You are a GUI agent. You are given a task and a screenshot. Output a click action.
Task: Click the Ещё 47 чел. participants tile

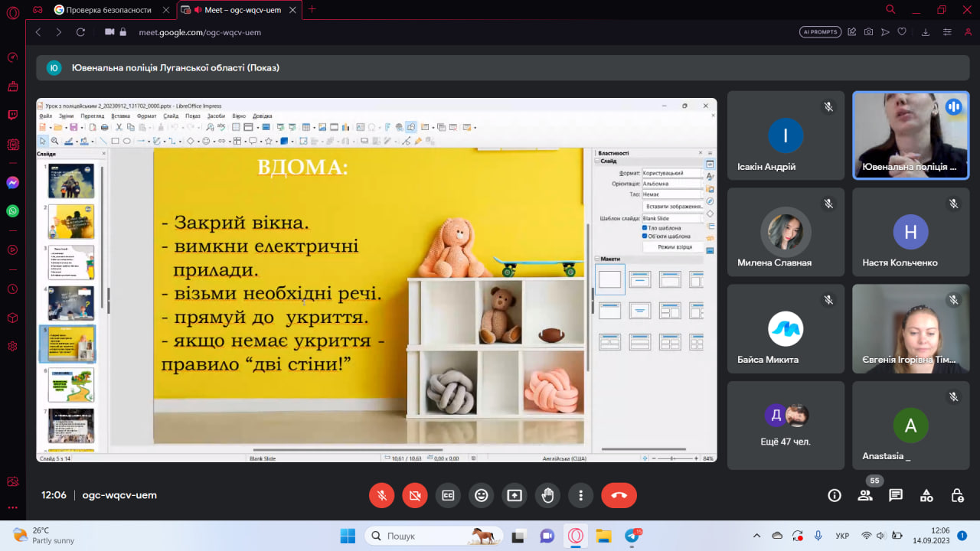786,425
